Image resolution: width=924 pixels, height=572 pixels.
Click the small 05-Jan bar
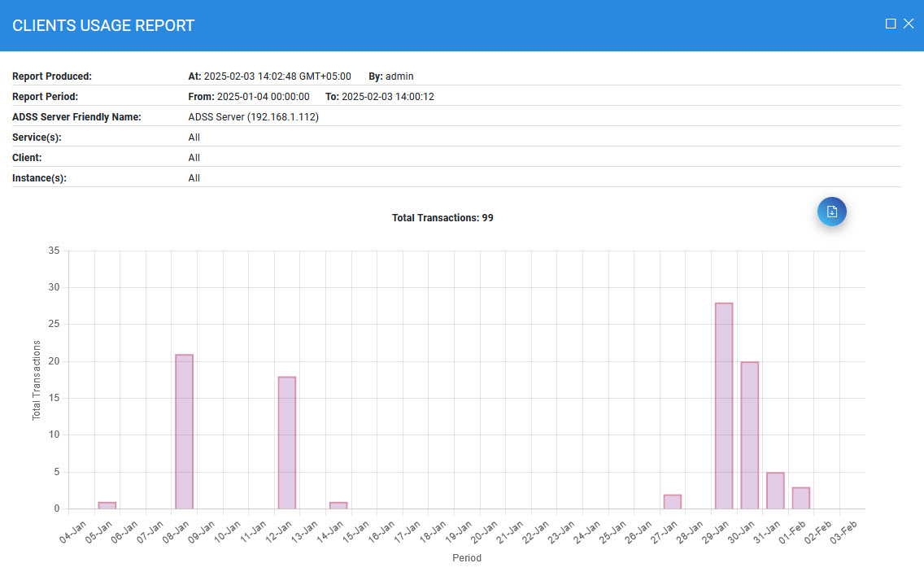107,505
